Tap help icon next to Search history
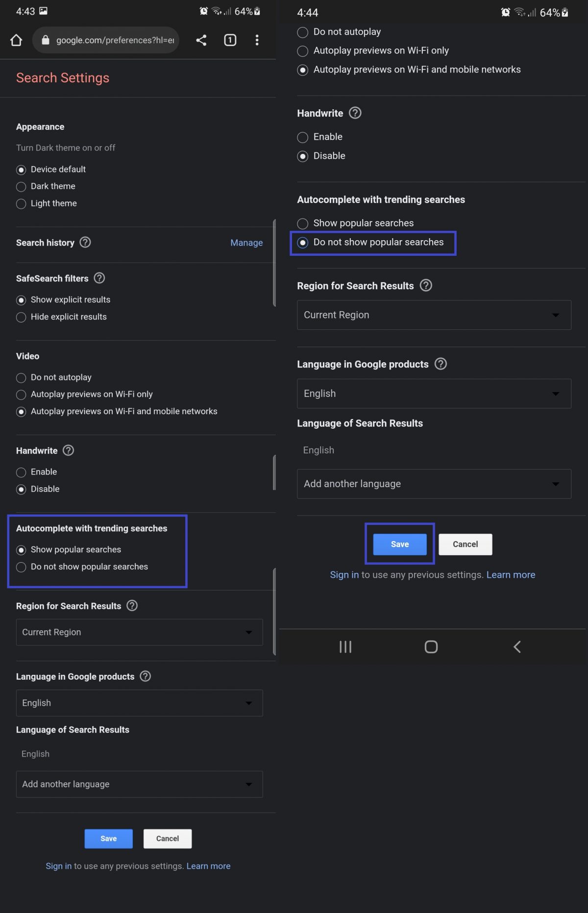Viewport: 588px width, 913px height. click(x=85, y=243)
